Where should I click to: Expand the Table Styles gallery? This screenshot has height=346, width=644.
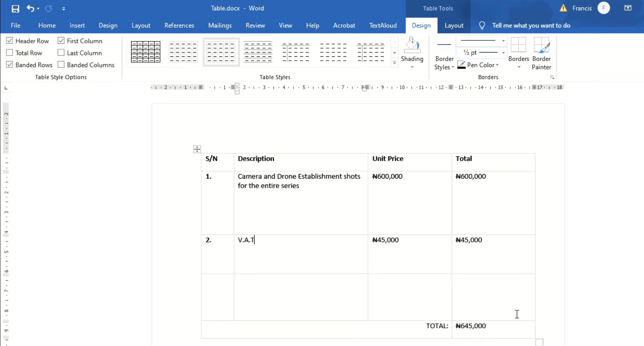[394, 63]
